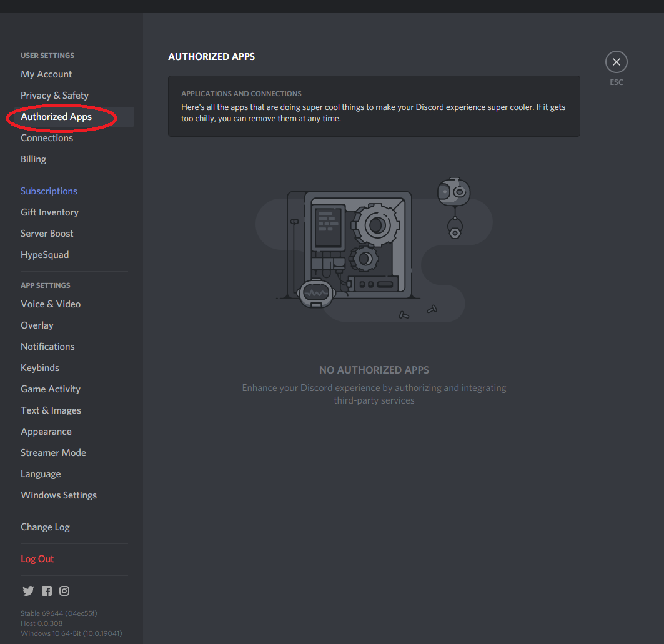View the Change Log
Image resolution: width=664 pixels, height=644 pixels.
pos(45,527)
